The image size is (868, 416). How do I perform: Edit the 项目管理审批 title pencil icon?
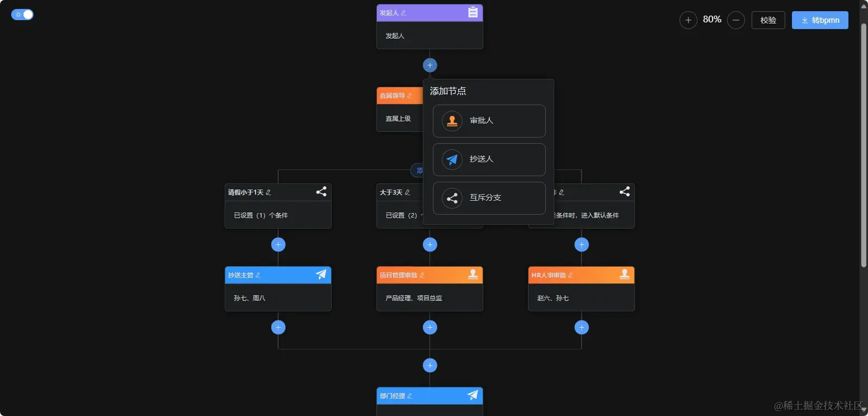point(422,275)
